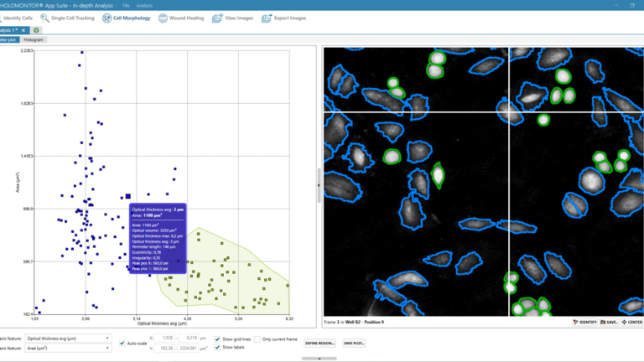Switch to the Scatter plot tab
The width and height of the screenshot is (644, 362).
(x=8, y=40)
